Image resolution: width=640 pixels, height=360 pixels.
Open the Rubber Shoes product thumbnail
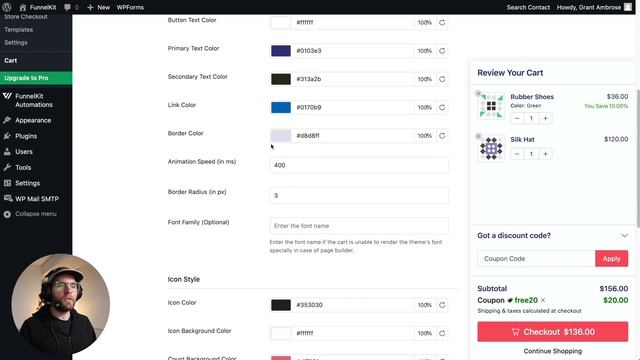coord(491,106)
